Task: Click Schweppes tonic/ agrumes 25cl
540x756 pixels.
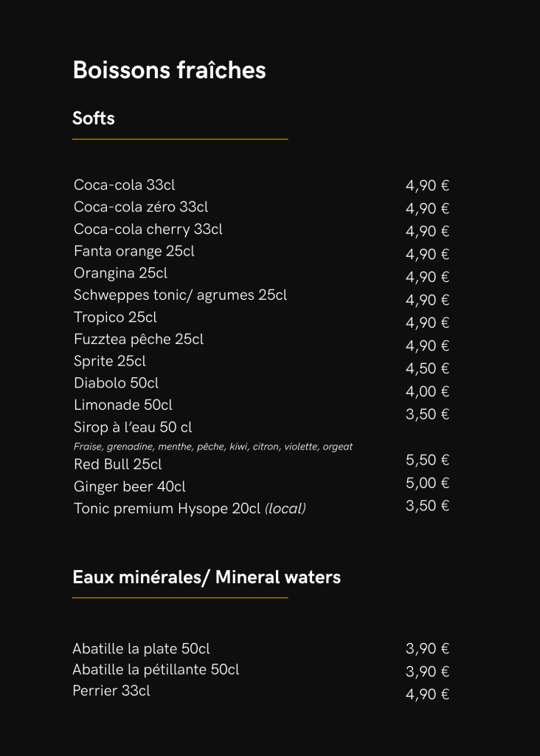Action: 180,295
